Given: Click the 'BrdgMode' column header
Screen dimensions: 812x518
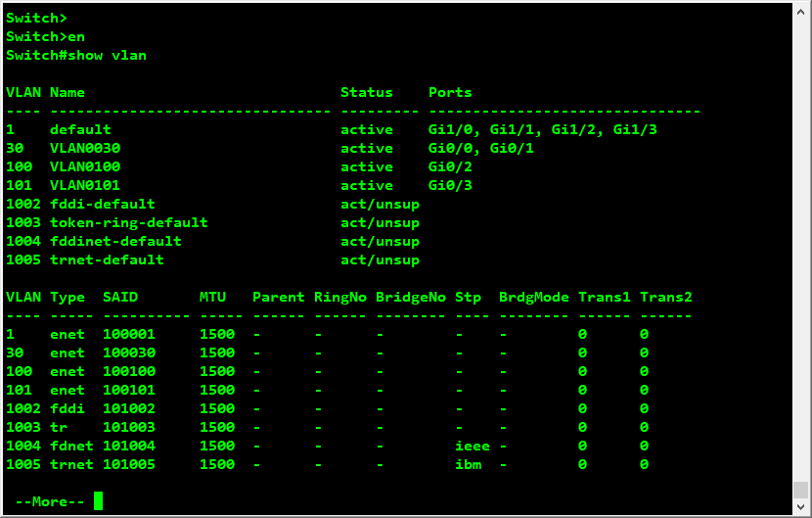Looking at the screenshot, I should tap(534, 298).
